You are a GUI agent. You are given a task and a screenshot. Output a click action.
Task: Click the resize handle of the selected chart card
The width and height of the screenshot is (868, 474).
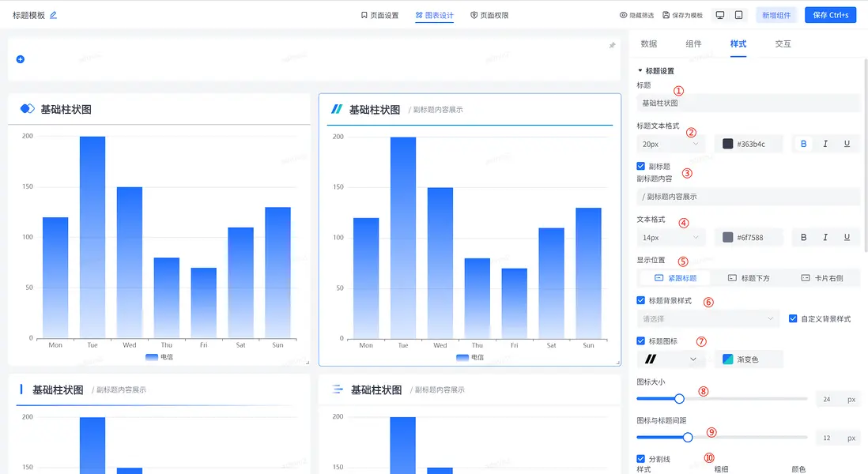coord(617,363)
